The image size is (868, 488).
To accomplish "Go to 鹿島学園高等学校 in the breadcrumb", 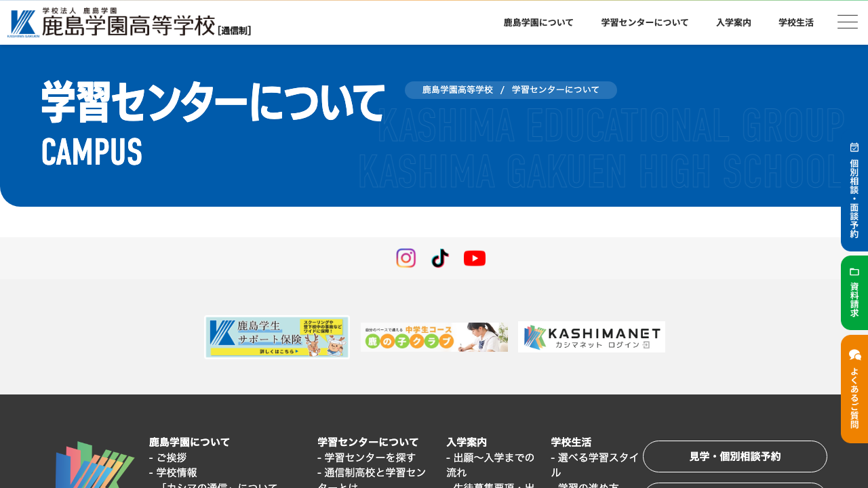I will pyautogui.click(x=458, y=90).
